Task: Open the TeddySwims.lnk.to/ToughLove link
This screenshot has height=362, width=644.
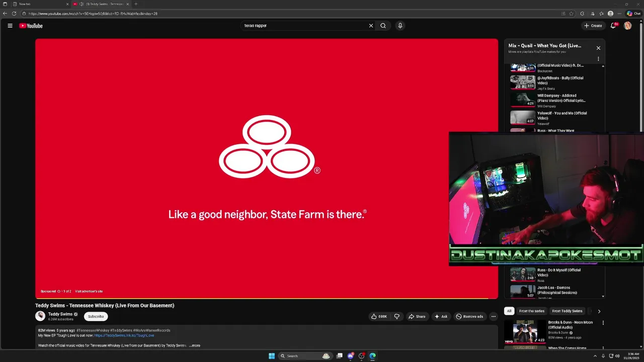Action: 124,335
